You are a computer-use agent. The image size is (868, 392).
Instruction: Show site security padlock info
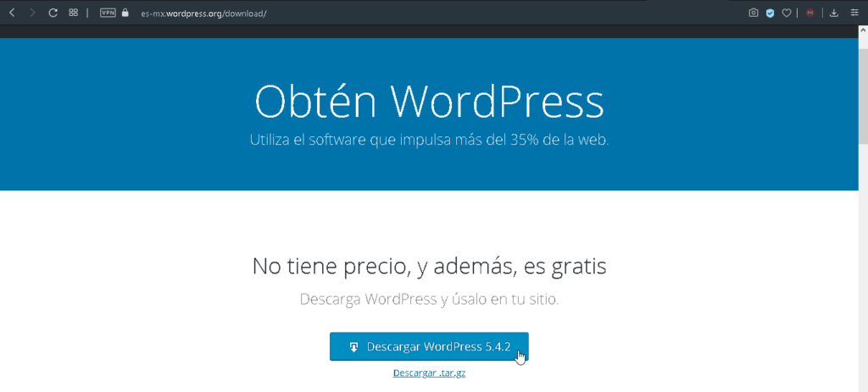click(125, 13)
